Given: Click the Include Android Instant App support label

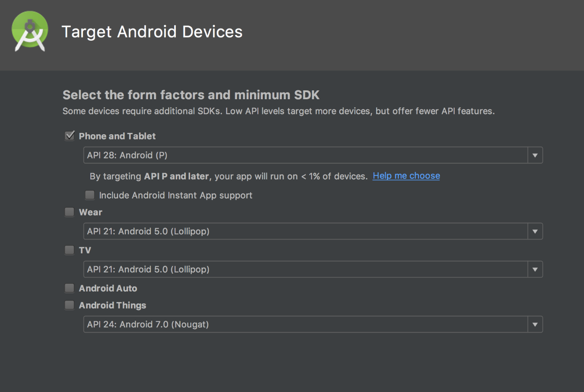Looking at the screenshot, I should point(176,195).
